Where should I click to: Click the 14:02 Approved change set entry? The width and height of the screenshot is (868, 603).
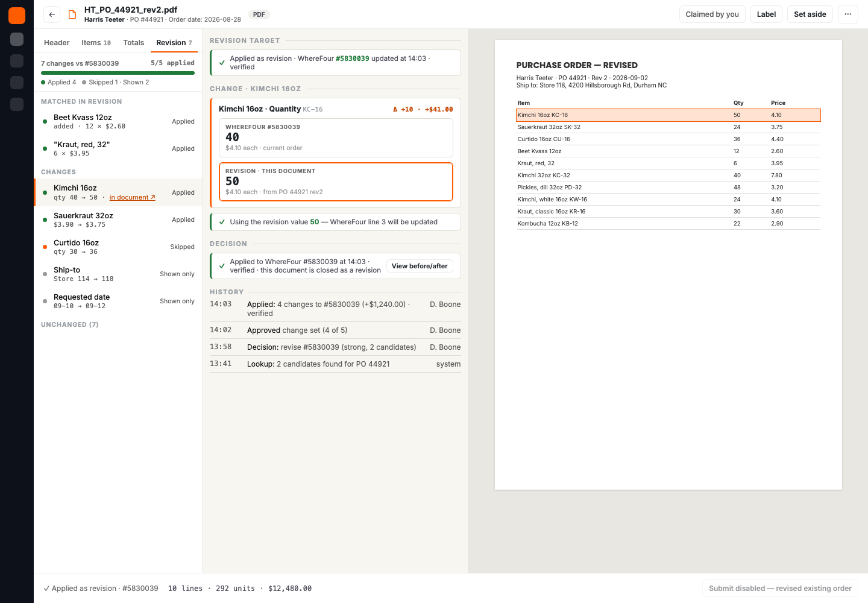335,330
